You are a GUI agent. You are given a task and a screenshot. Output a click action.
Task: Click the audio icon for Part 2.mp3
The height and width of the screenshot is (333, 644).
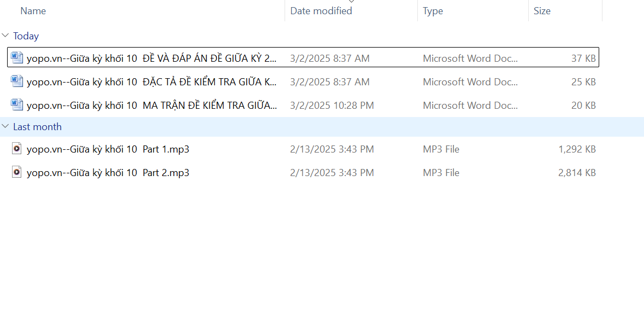pyautogui.click(x=17, y=172)
